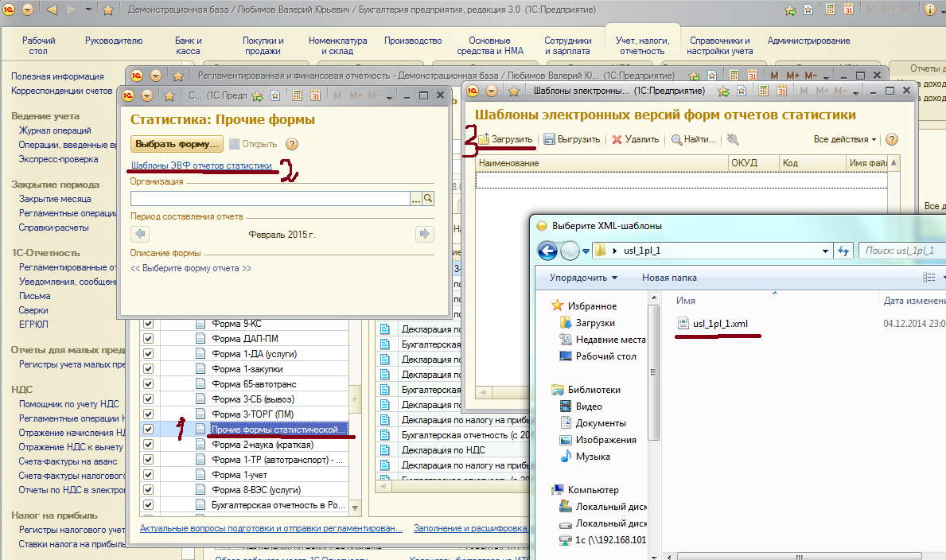
Task: Toggle checkbox for Форма 8-ВЭС (услуги)
Action: tap(148, 489)
